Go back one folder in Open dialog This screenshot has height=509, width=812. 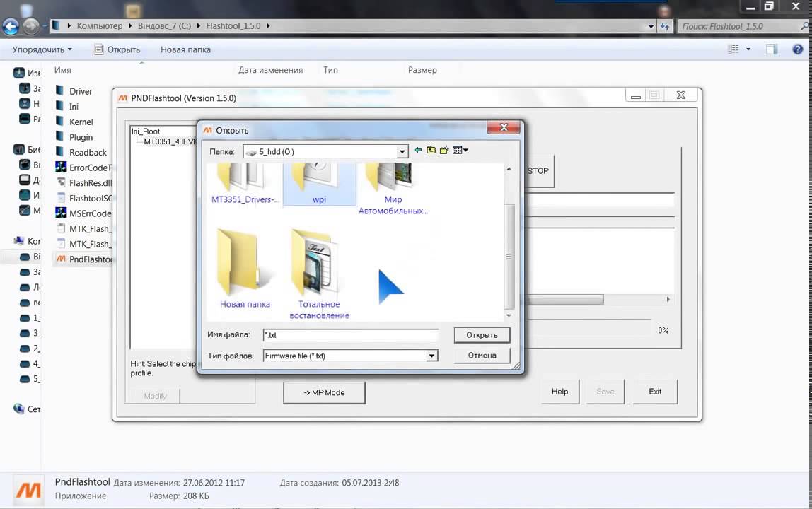click(x=419, y=150)
